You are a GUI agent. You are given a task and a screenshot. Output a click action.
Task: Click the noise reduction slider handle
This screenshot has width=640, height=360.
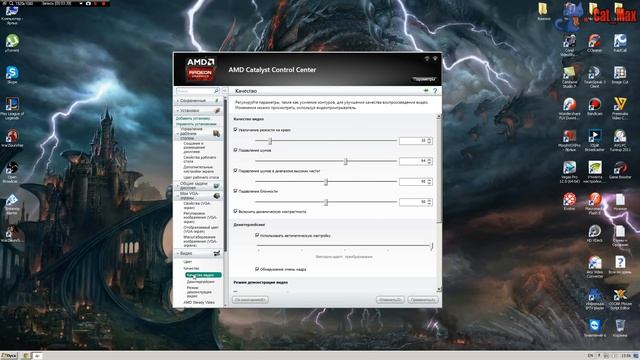[x=345, y=161]
